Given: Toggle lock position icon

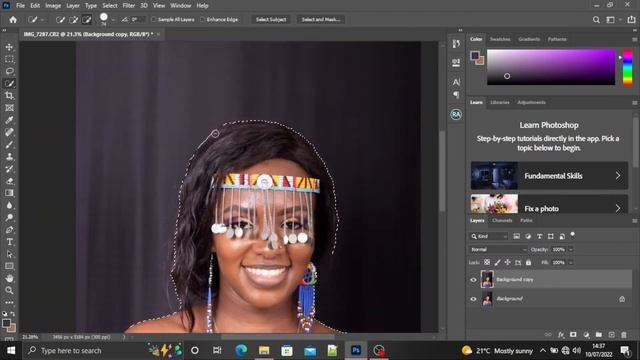Looking at the screenshot, I should coord(507,262).
